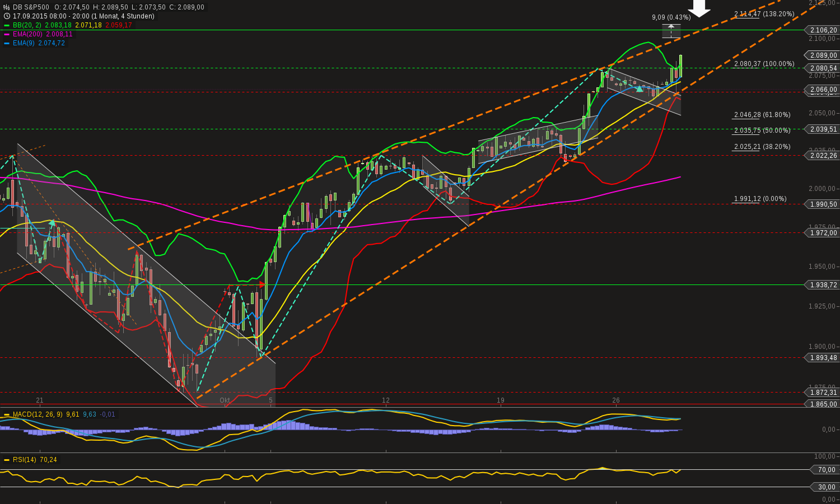
Task: Click the 2.022,26 price level tag
Action: click(823, 156)
